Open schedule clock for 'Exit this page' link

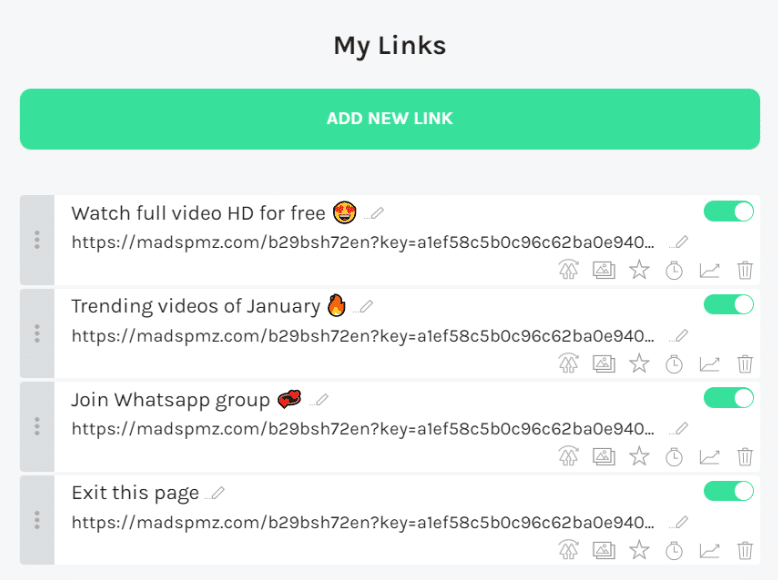coord(674,550)
